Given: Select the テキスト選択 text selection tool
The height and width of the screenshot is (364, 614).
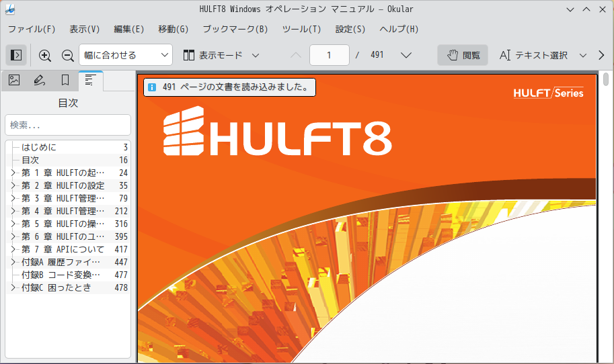Looking at the screenshot, I should (533, 55).
